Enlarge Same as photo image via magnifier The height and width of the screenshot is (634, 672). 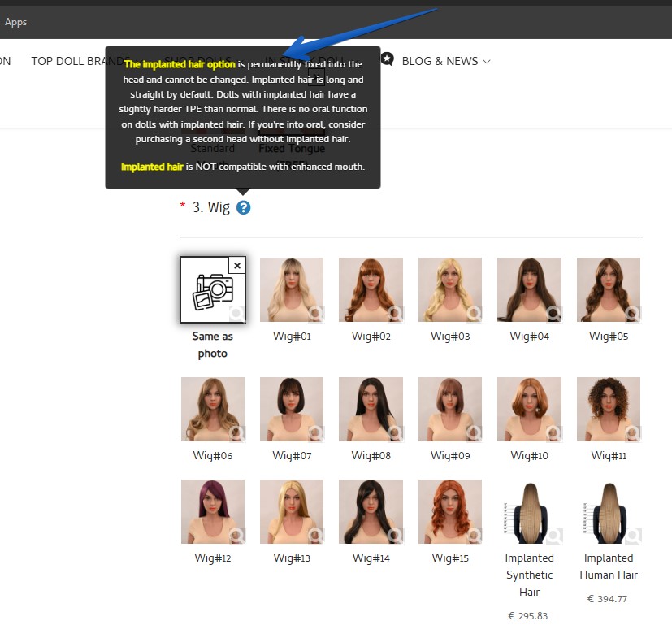pos(236,314)
